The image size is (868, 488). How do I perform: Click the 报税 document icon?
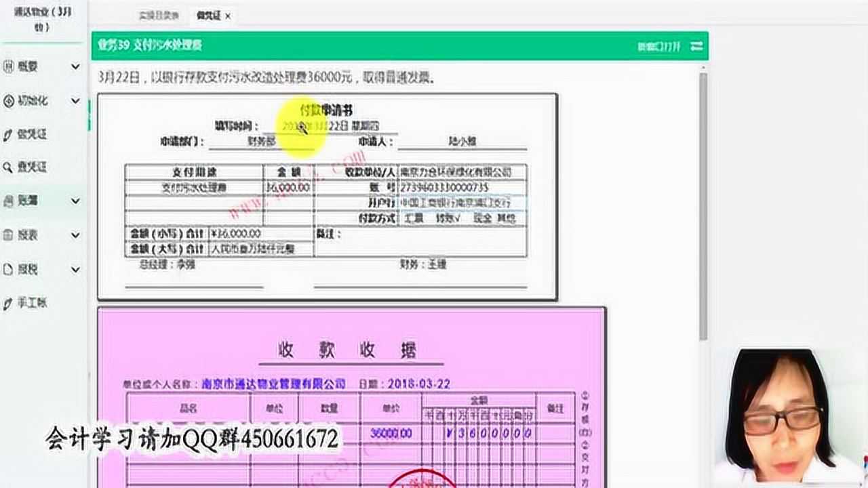(x=8, y=269)
